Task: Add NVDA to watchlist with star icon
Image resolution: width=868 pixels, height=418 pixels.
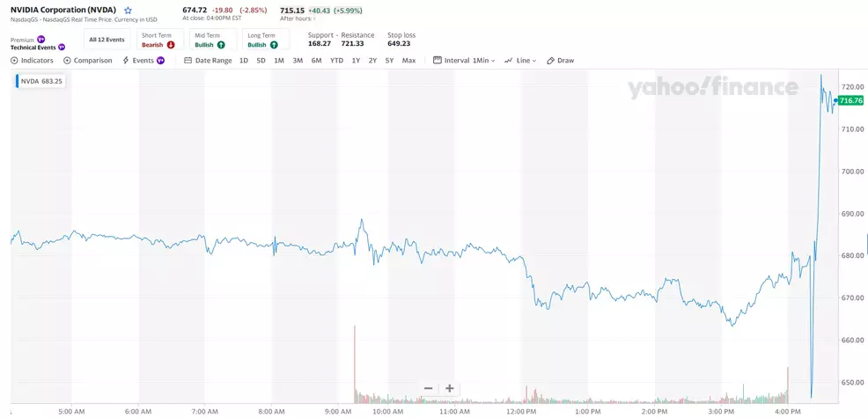Action: [128, 11]
